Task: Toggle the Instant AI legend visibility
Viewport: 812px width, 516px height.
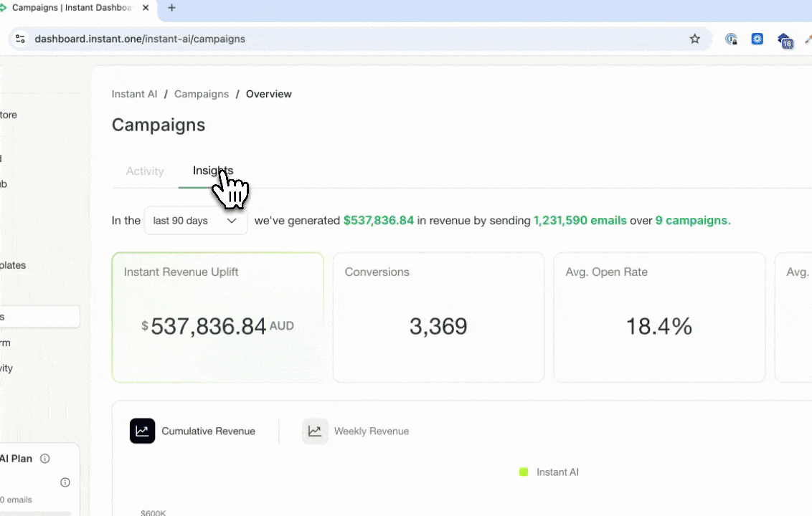Action: pos(549,472)
